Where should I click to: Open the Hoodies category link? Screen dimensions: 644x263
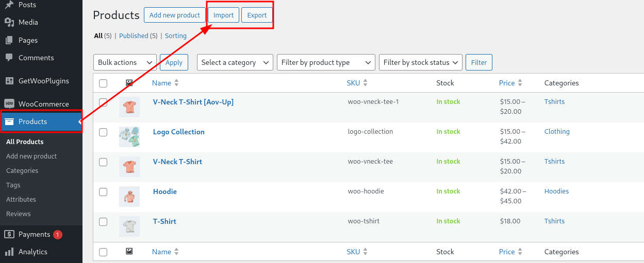coord(556,191)
